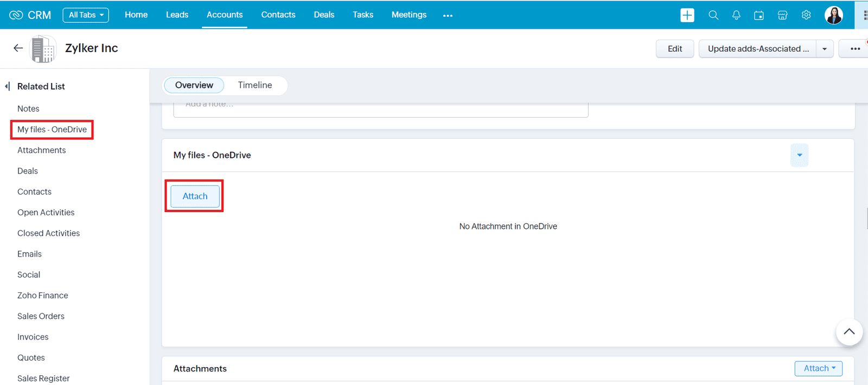Screen dimensions: 868x385
Task: Expand the My files - OneDrive section dropdown
Action: point(800,155)
